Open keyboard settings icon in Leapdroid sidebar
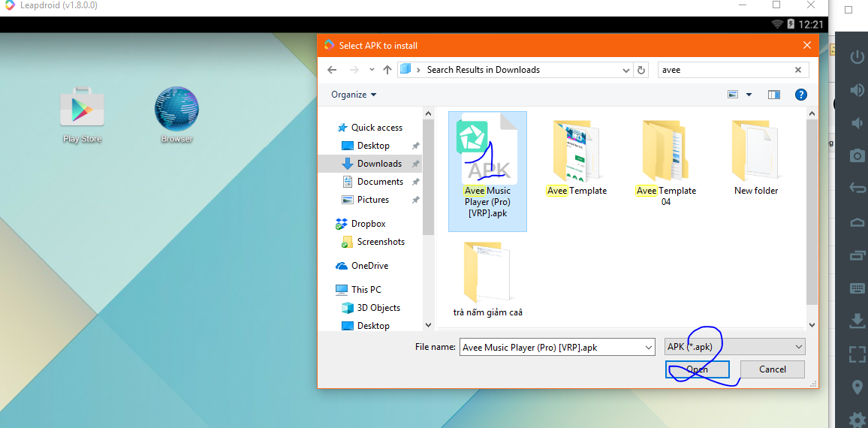 click(x=857, y=288)
